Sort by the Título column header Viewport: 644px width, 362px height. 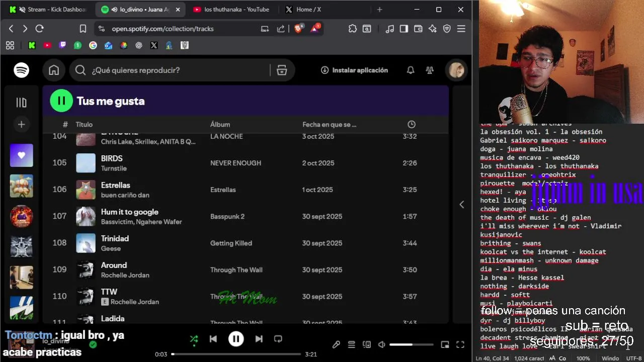click(84, 124)
